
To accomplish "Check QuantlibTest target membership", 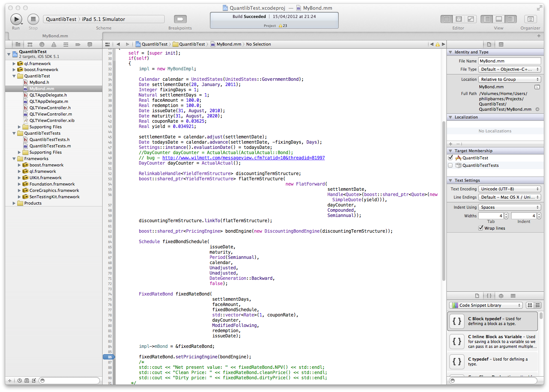I will [451, 158].
